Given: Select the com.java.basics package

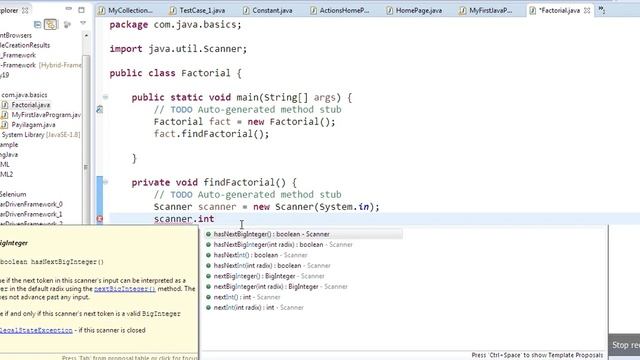Looking at the screenshot, I should coord(24,95).
